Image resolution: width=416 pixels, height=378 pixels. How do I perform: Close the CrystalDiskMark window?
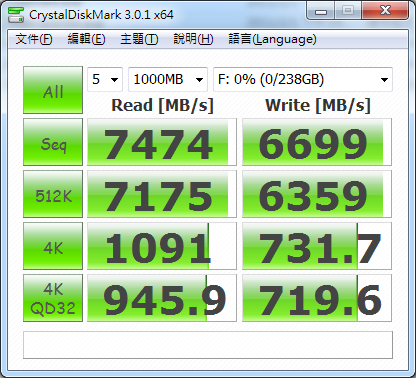coord(385,11)
